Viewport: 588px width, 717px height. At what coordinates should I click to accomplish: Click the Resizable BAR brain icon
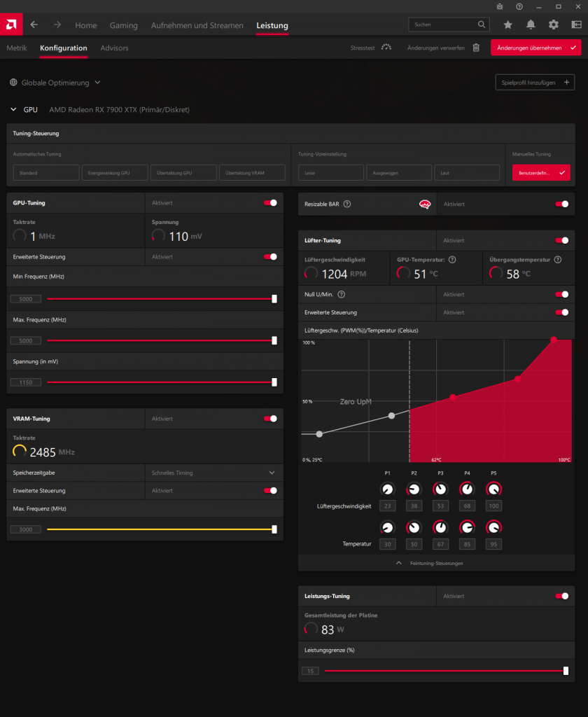tap(425, 204)
